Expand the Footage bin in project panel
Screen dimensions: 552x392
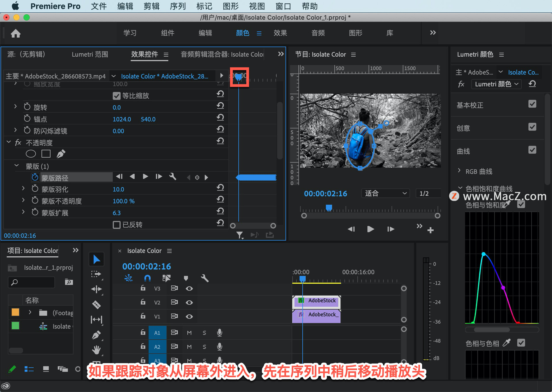[x=30, y=312]
